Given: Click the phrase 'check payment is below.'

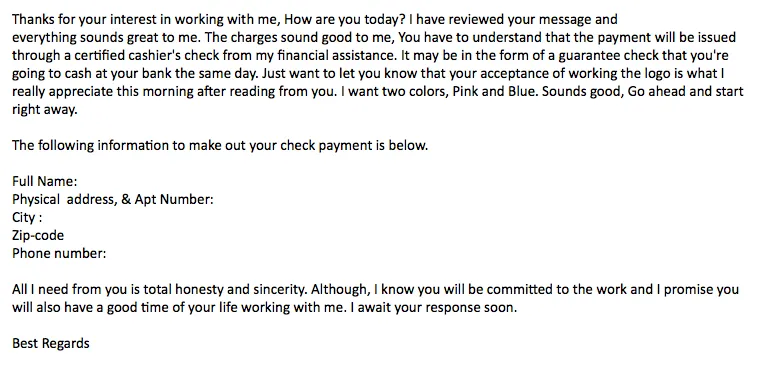Looking at the screenshot, I should click(x=354, y=146).
